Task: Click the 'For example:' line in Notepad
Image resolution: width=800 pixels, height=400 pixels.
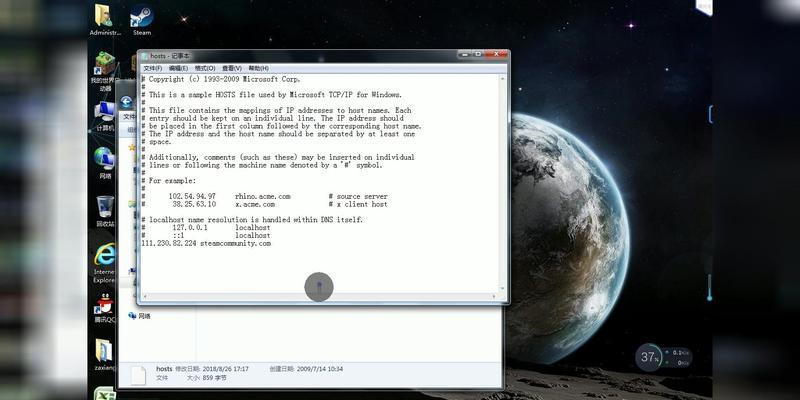Action: coord(169,181)
